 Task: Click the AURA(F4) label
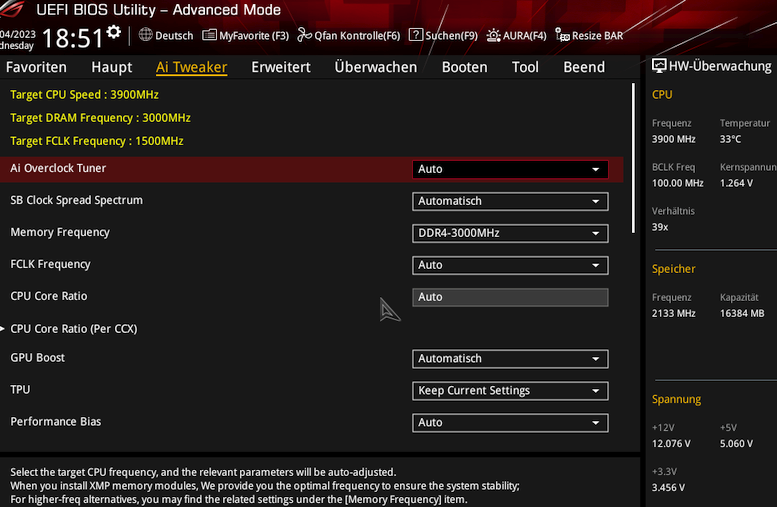pyautogui.click(x=524, y=36)
